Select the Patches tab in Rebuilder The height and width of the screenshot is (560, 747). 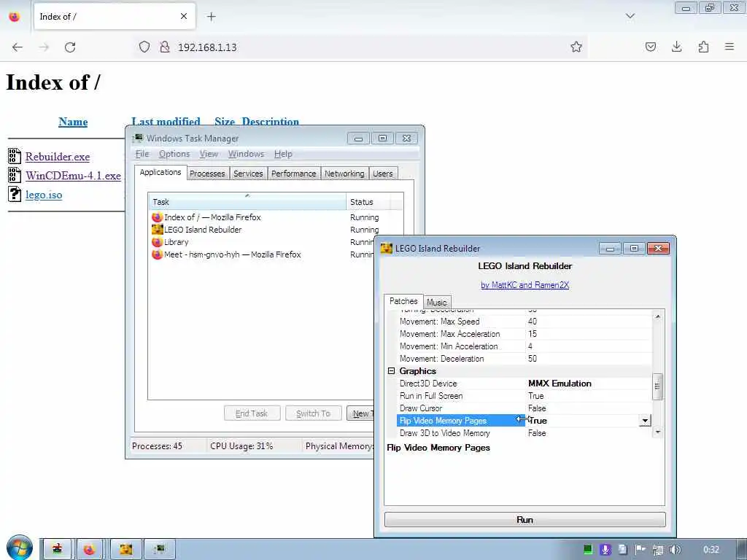coord(403,301)
